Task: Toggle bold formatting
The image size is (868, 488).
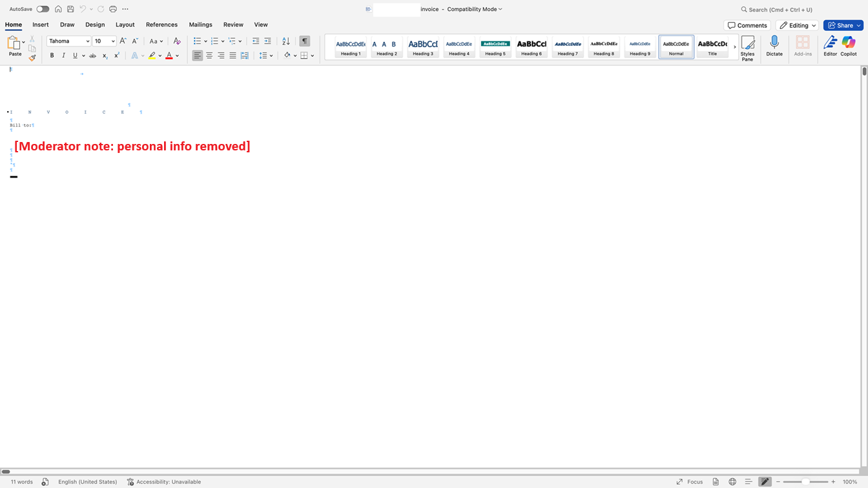Action: point(52,56)
